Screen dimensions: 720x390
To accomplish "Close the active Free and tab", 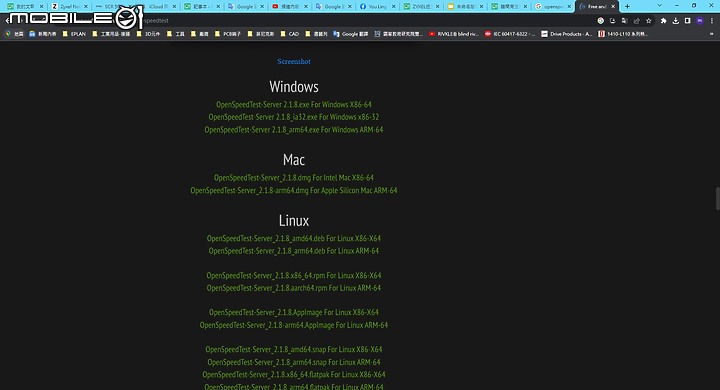I will [613, 6].
